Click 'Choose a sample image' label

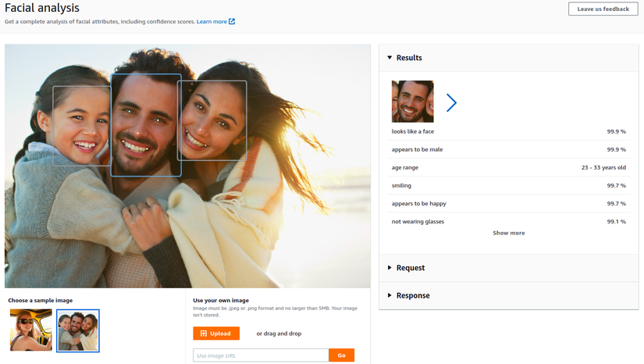(41, 300)
